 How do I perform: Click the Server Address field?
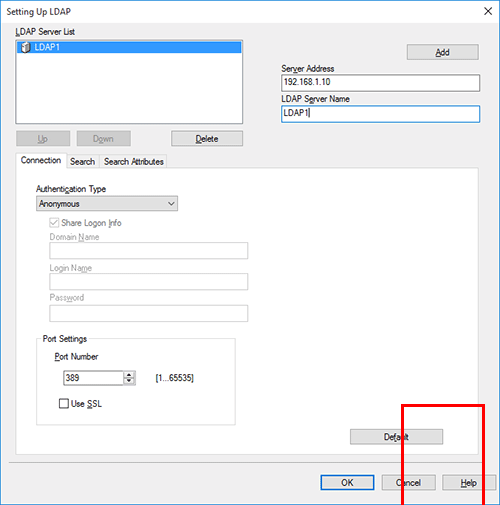coord(380,83)
